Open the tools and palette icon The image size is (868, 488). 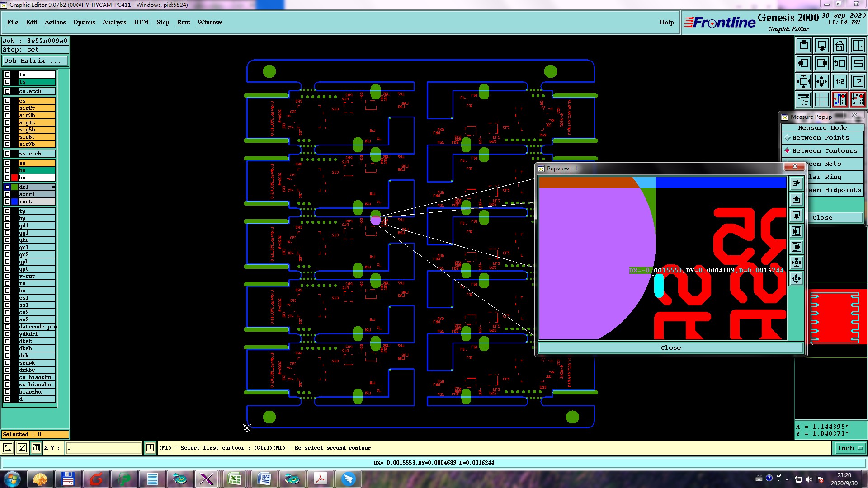coord(804,99)
